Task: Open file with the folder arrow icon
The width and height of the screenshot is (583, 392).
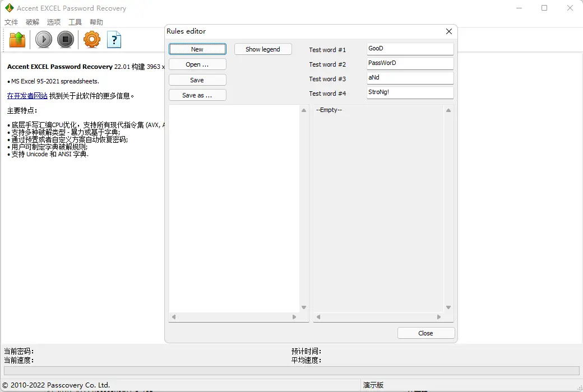Action: pyautogui.click(x=17, y=39)
